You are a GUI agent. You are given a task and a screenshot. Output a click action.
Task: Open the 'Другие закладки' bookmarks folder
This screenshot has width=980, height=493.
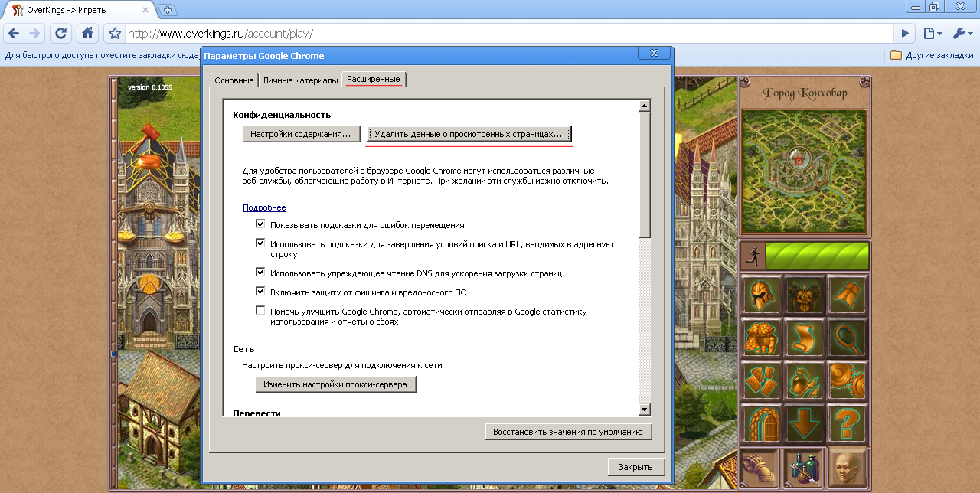tap(931, 55)
